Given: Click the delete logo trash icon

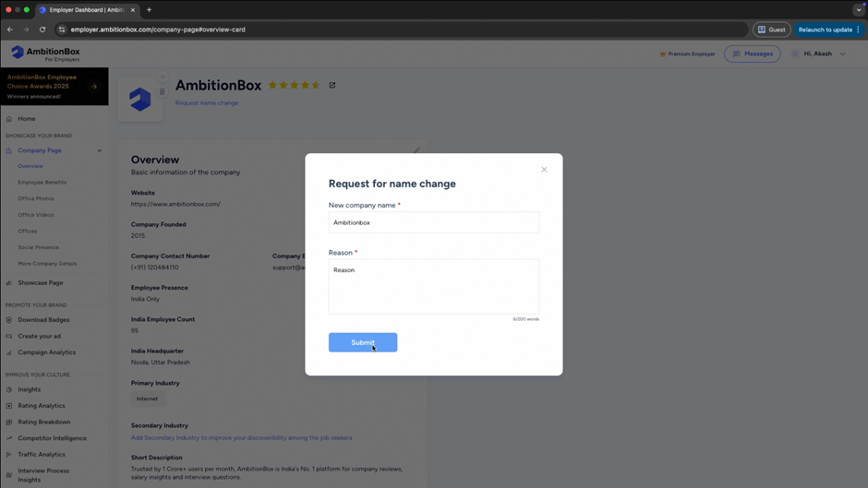Looking at the screenshot, I should pos(163,91).
